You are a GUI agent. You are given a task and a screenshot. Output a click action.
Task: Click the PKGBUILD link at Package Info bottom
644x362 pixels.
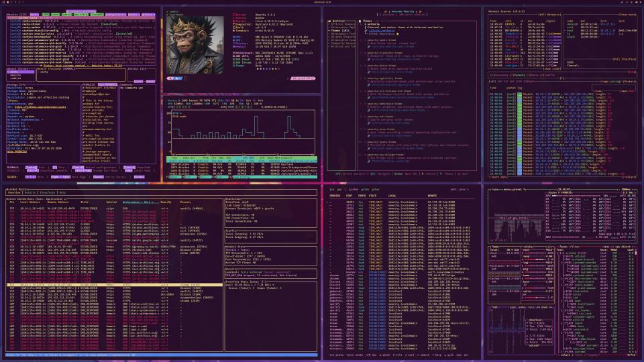[16, 152]
